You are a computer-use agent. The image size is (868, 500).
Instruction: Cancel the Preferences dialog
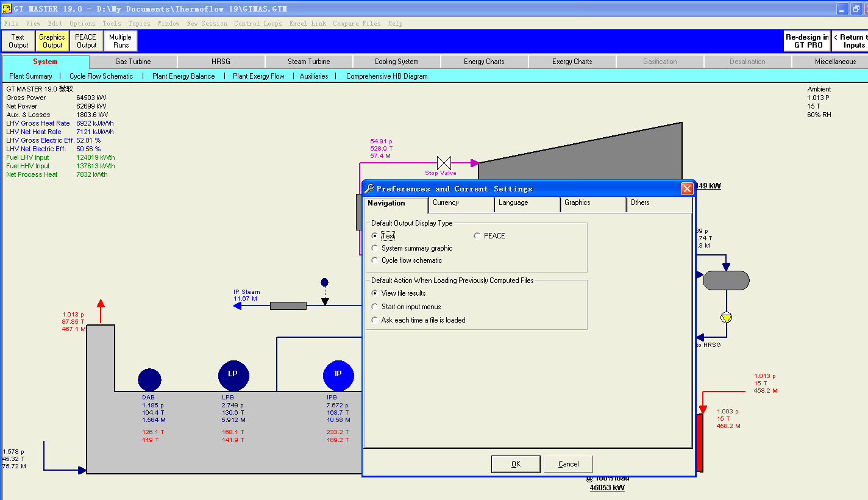point(569,464)
